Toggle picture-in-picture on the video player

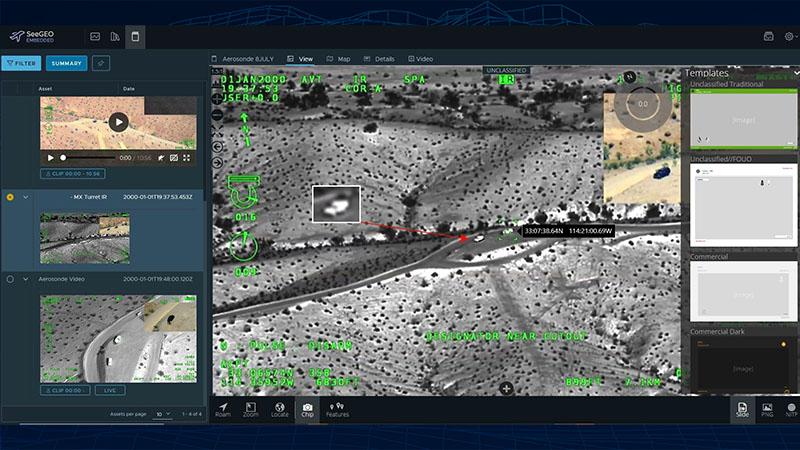coord(173,158)
